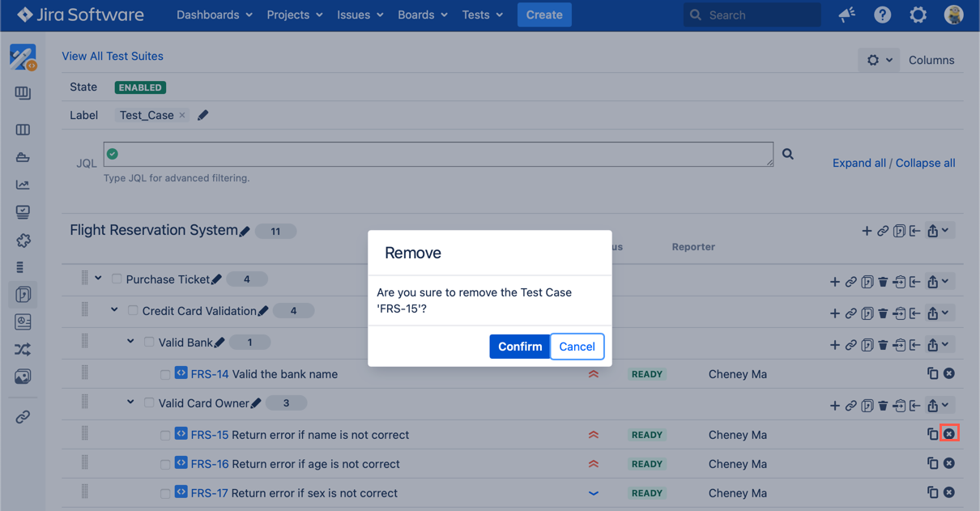Click the remove icon on FRS-15 row
980x511 pixels.
(948, 434)
